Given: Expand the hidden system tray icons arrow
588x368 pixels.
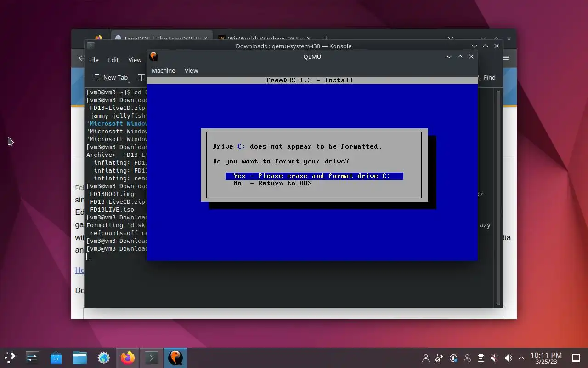Looking at the screenshot, I should coord(521,358).
